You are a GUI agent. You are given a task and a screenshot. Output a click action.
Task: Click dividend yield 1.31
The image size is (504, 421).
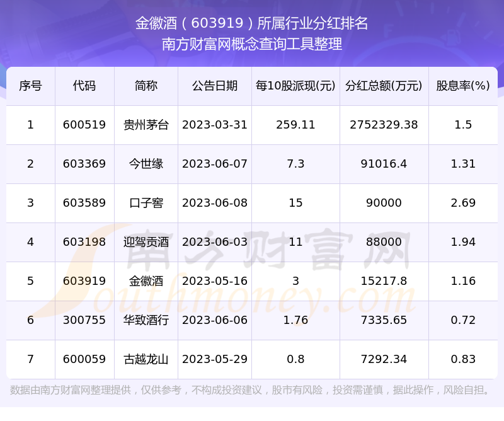tap(463, 164)
